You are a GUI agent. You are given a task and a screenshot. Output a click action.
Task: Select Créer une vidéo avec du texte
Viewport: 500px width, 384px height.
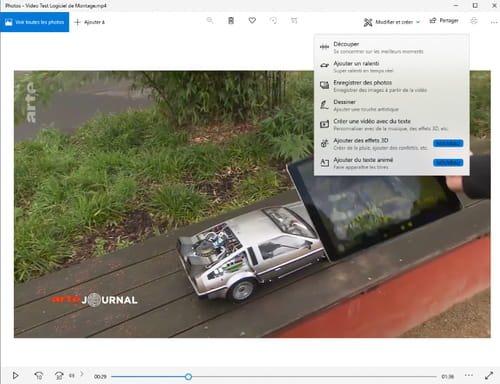pyautogui.click(x=392, y=124)
